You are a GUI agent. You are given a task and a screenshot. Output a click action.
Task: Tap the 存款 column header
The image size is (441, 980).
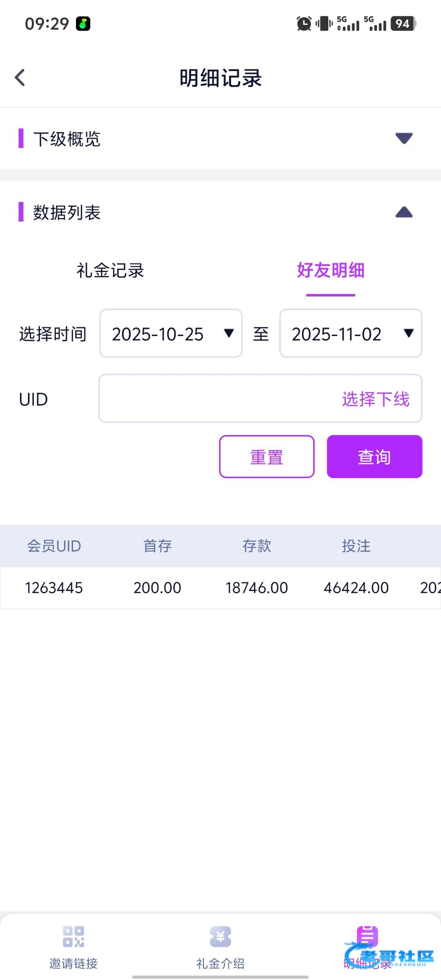(257, 546)
